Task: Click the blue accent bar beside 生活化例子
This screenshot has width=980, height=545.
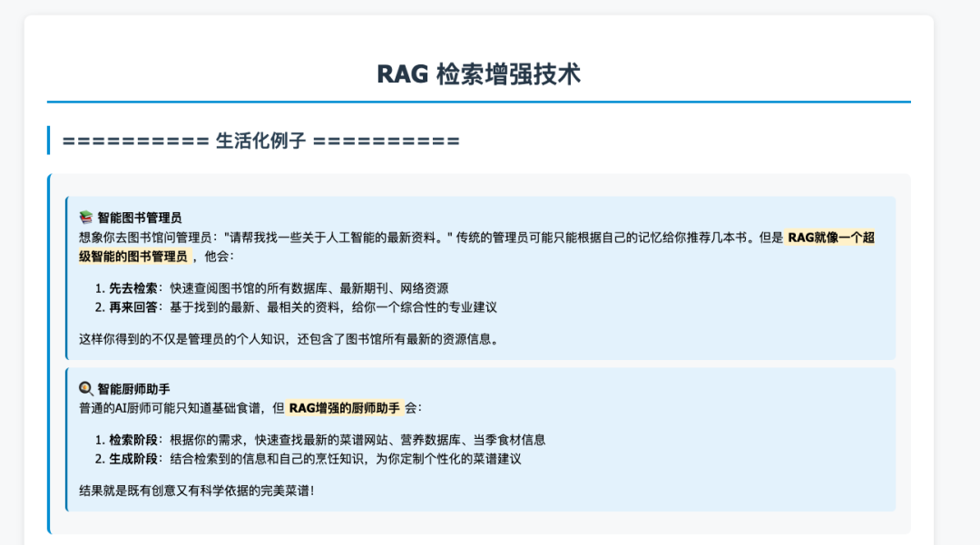Action: tap(47, 141)
